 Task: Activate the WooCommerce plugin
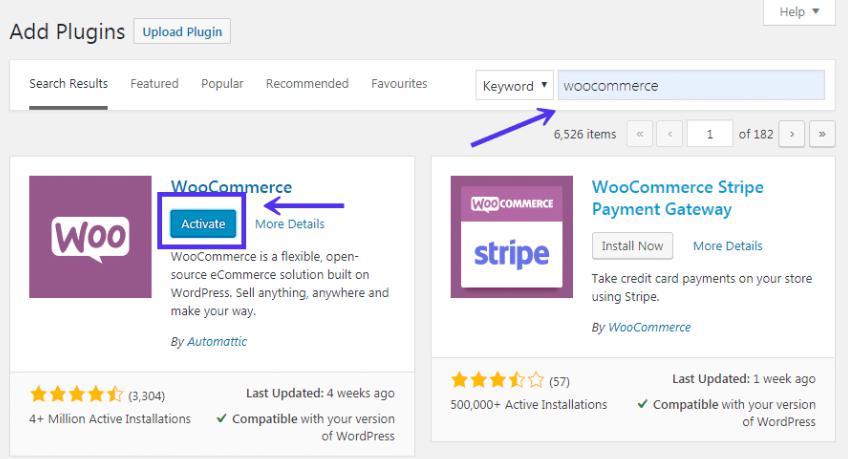tap(203, 224)
